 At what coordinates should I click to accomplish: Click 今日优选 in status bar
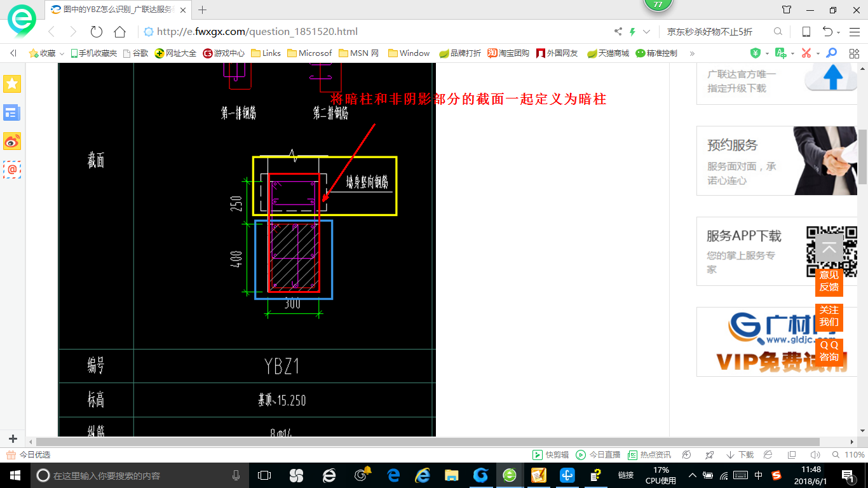pos(29,455)
